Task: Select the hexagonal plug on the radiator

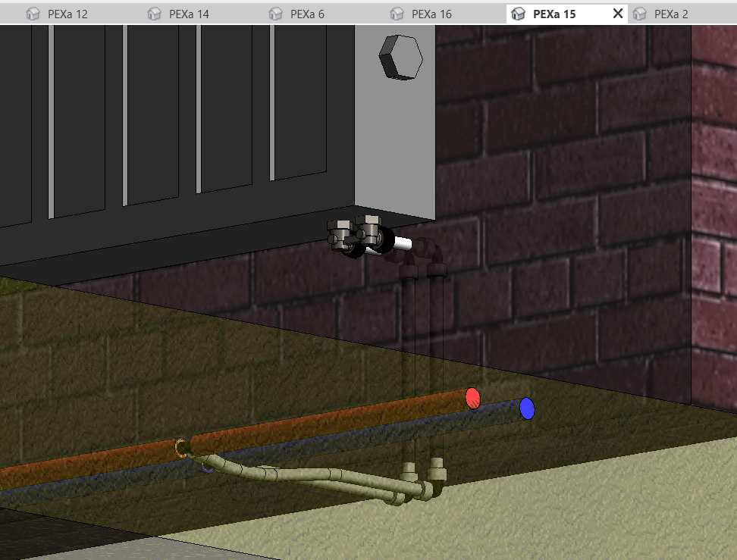Action: coord(400,57)
